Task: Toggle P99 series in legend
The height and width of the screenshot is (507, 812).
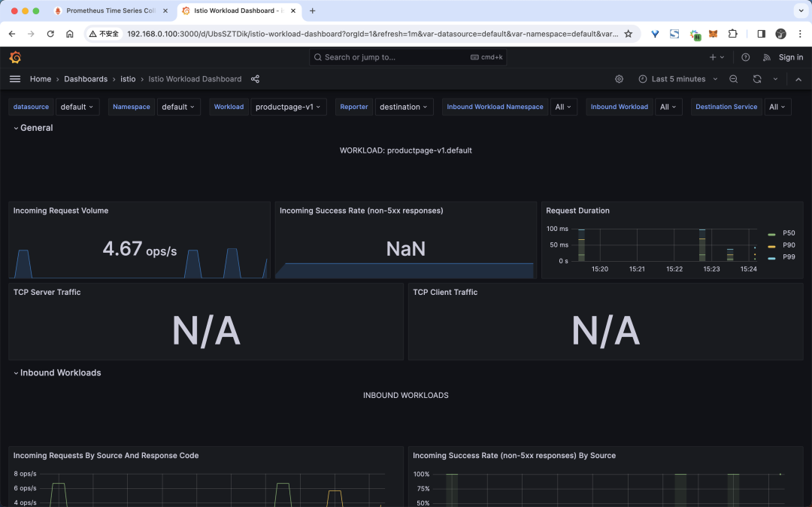Action: (x=788, y=257)
